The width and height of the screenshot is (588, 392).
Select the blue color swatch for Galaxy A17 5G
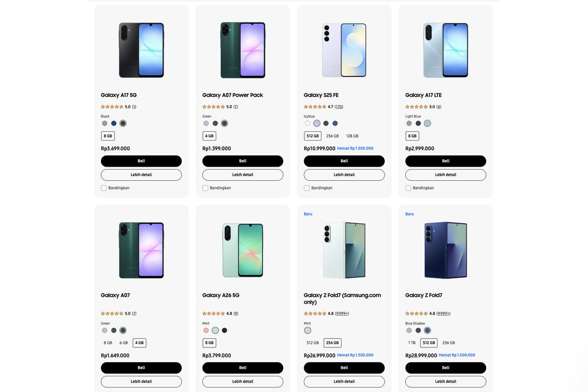(x=114, y=123)
